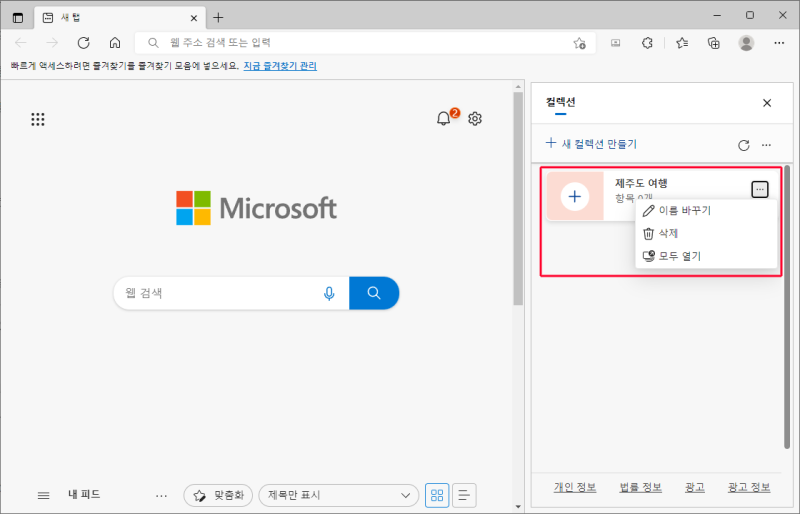Click the blue search button
This screenshot has height=514, width=800.
tap(374, 293)
